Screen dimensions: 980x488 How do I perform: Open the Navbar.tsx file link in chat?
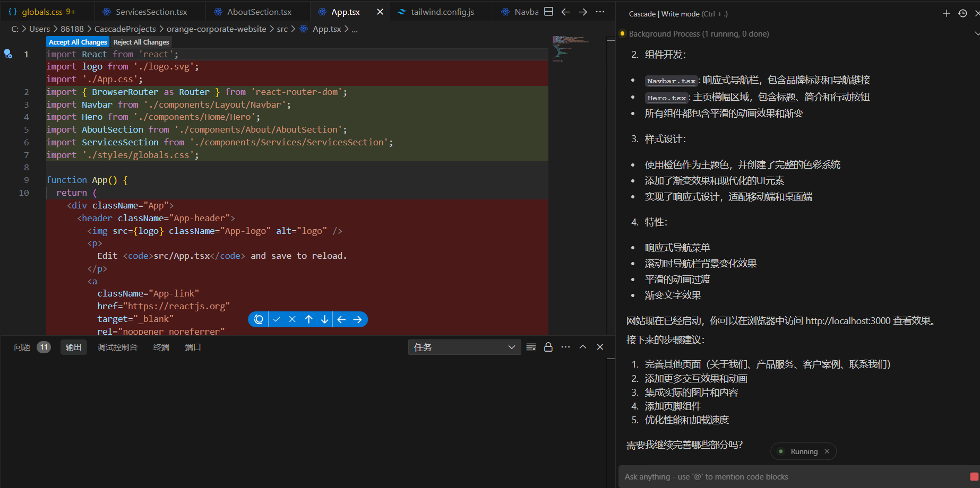pyautogui.click(x=671, y=81)
